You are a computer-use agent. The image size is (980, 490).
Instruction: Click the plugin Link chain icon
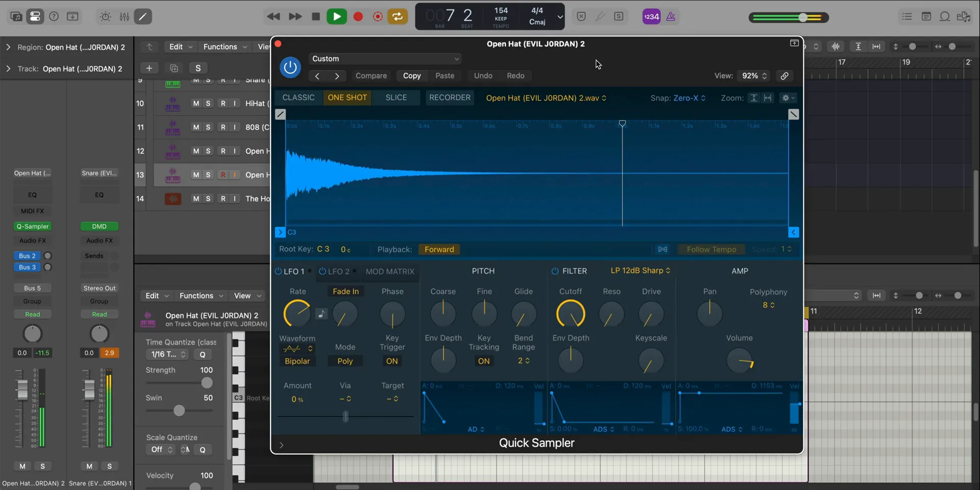(x=785, y=76)
